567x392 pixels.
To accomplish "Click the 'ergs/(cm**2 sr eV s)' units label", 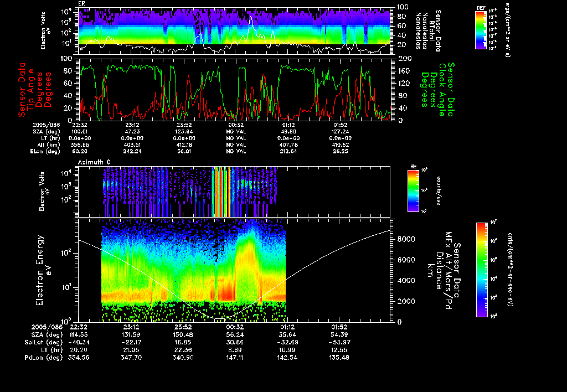I will [507, 30].
